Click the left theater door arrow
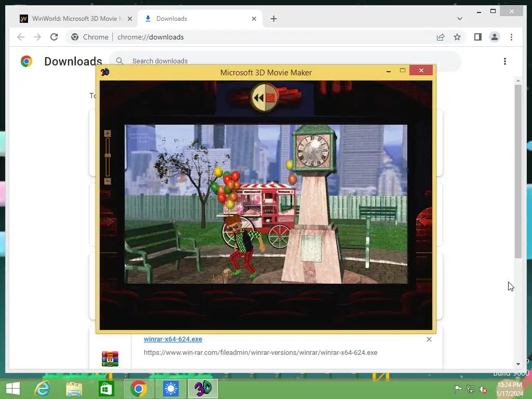Image resolution: width=532 pixels, height=399 pixels. pos(108,222)
